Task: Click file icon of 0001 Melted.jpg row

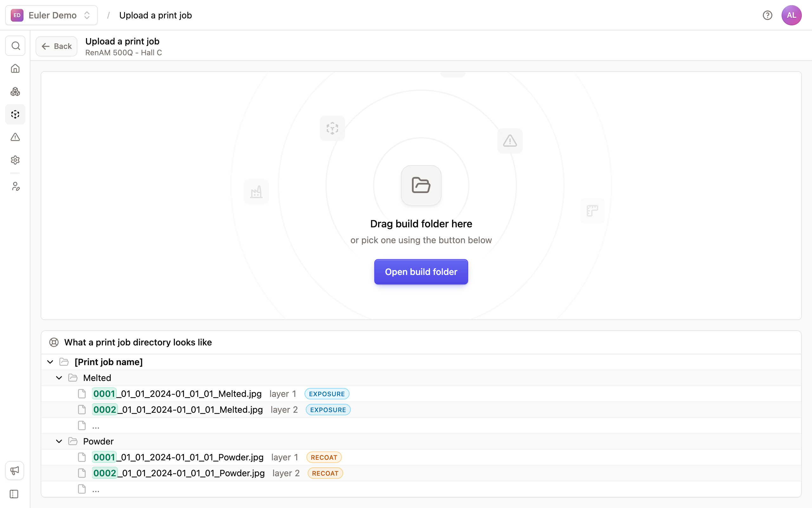Action: (82, 394)
